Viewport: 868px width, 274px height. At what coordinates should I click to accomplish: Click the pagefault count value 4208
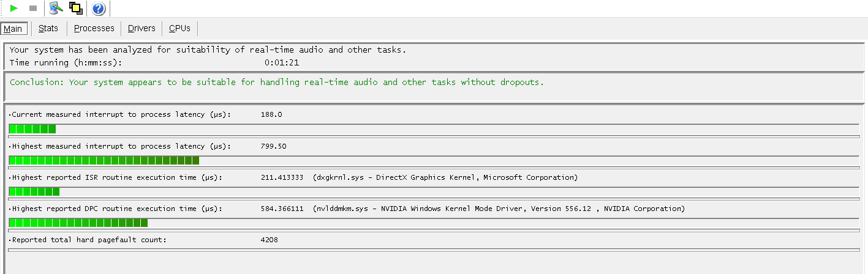tap(269, 240)
